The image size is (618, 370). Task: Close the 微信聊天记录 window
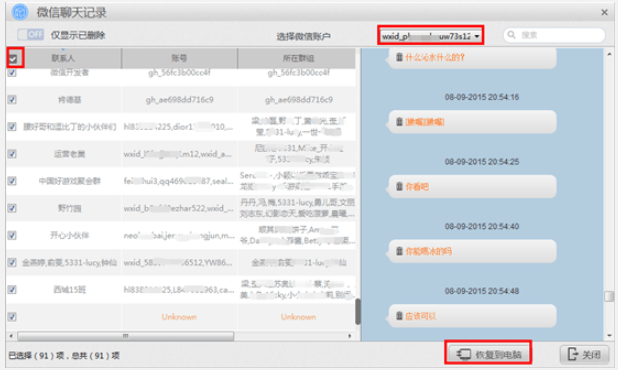pyautogui.click(x=604, y=13)
